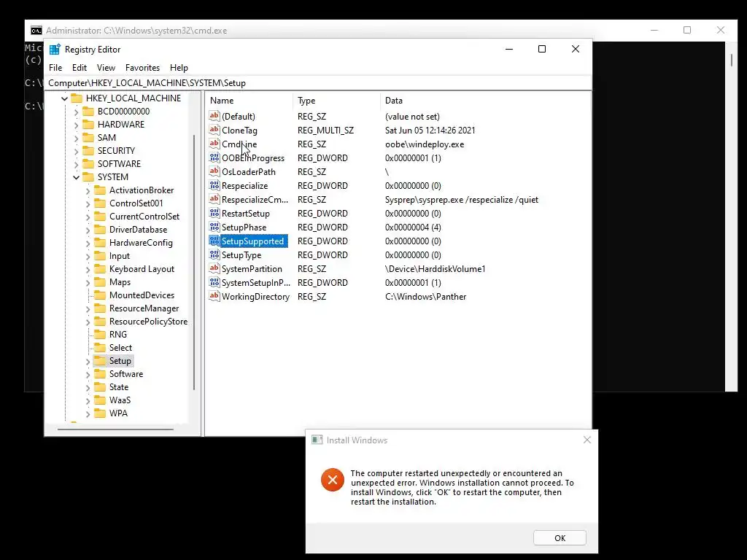Select the Respecialize DWORD icon
The width and height of the screenshot is (747, 560).
pos(214,186)
